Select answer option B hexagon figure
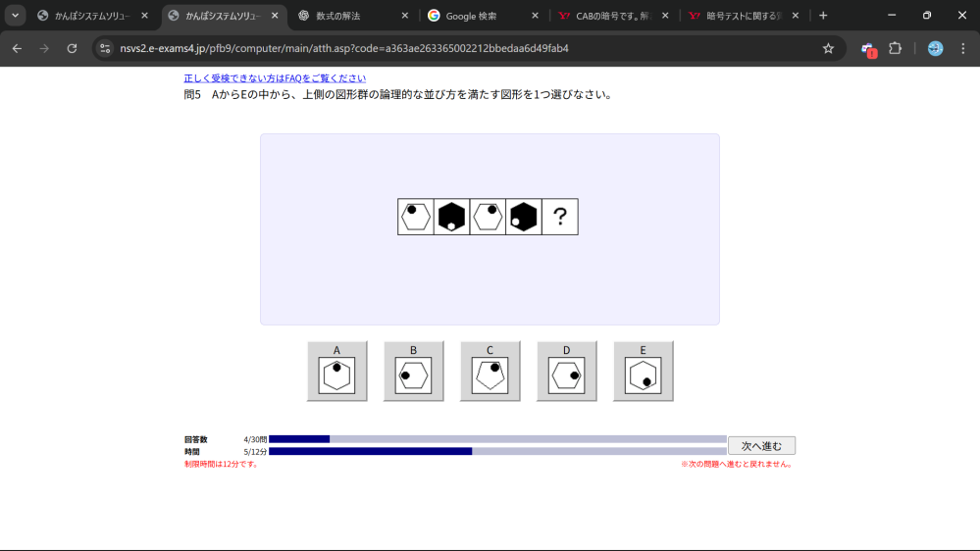Screen dimensions: 980x551 point(413,372)
